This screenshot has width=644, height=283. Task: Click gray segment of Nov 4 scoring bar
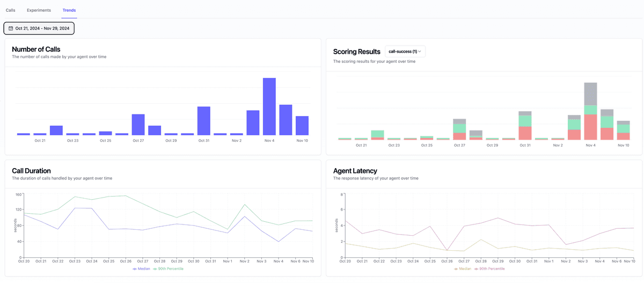(x=590, y=94)
